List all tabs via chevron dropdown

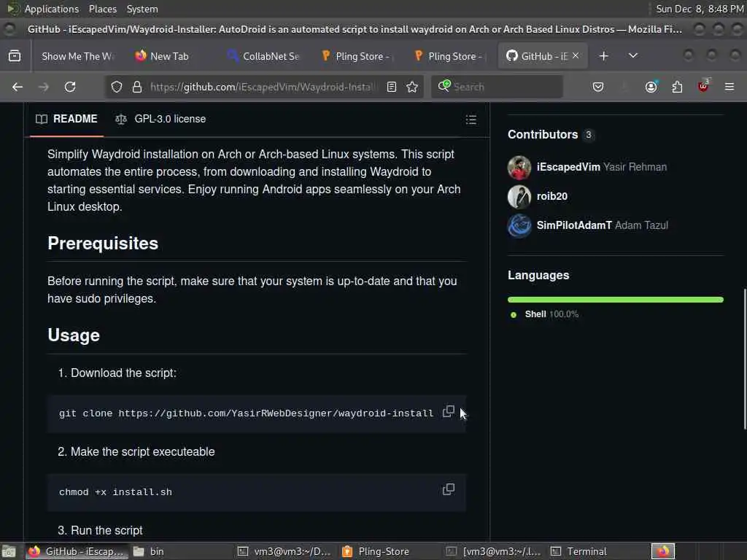[633, 55]
